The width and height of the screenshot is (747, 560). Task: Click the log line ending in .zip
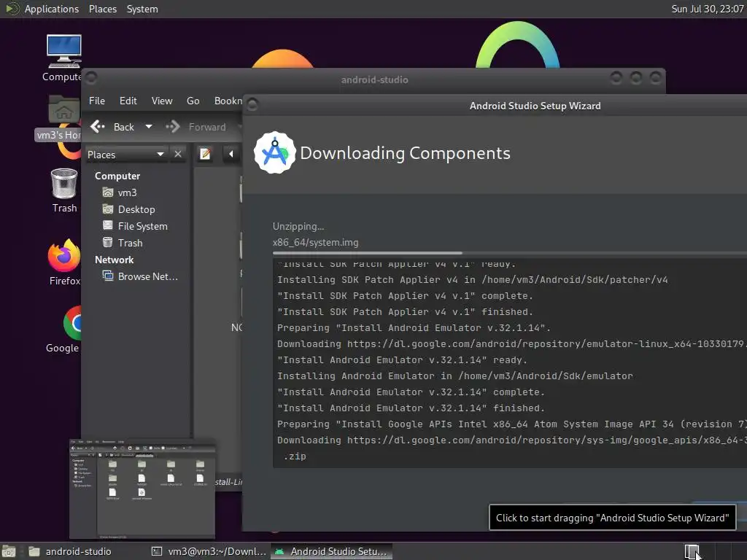click(295, 456)
